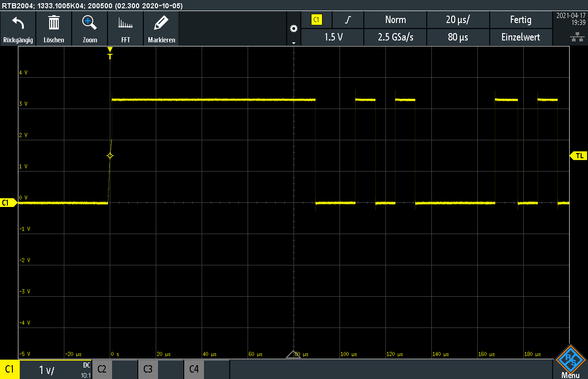Open the Norm trigger mode setting

tap(396, 20)
